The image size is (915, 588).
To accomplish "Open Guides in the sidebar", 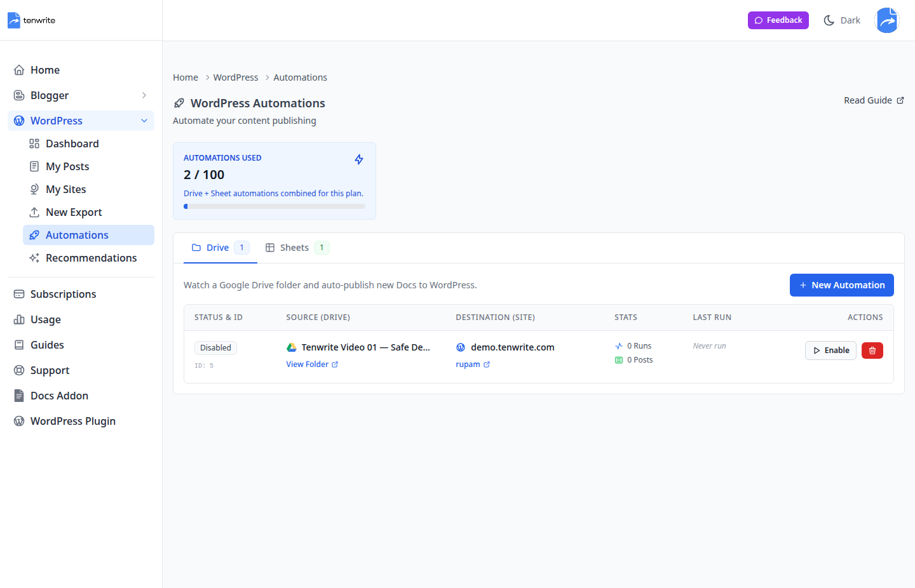I will (81, 345).
